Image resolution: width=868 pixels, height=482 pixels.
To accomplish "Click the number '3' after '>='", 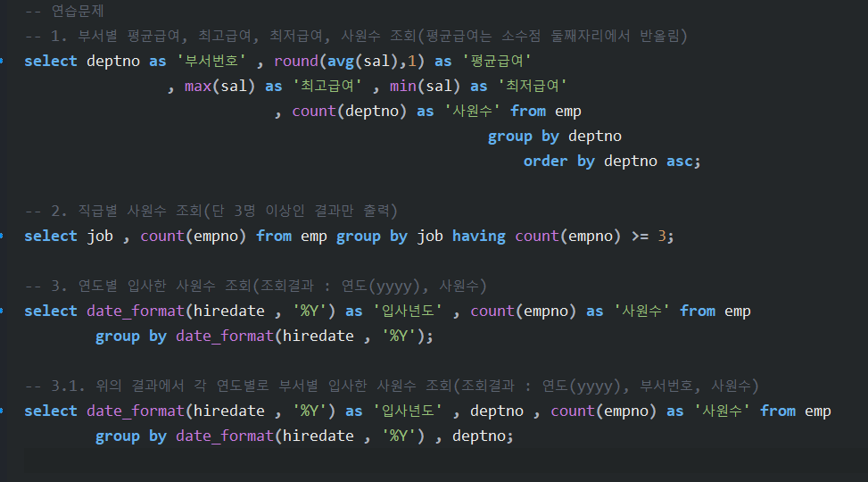I will 662,236.
